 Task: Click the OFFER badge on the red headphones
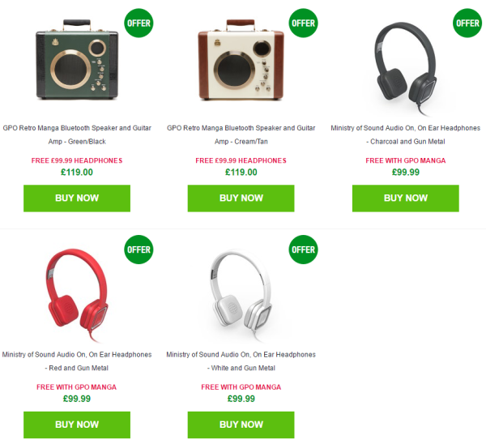point(139,250)
